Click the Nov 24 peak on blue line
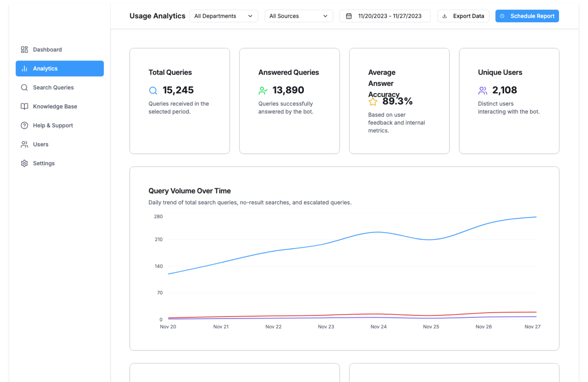Screen dimensions: 588x382 [x=379, y=232]
